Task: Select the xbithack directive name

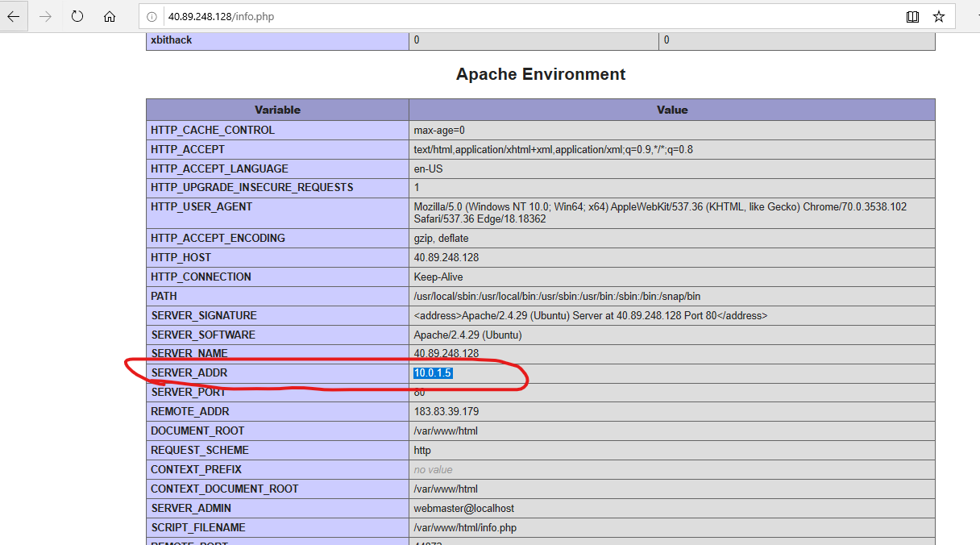Action: (172, 40)
